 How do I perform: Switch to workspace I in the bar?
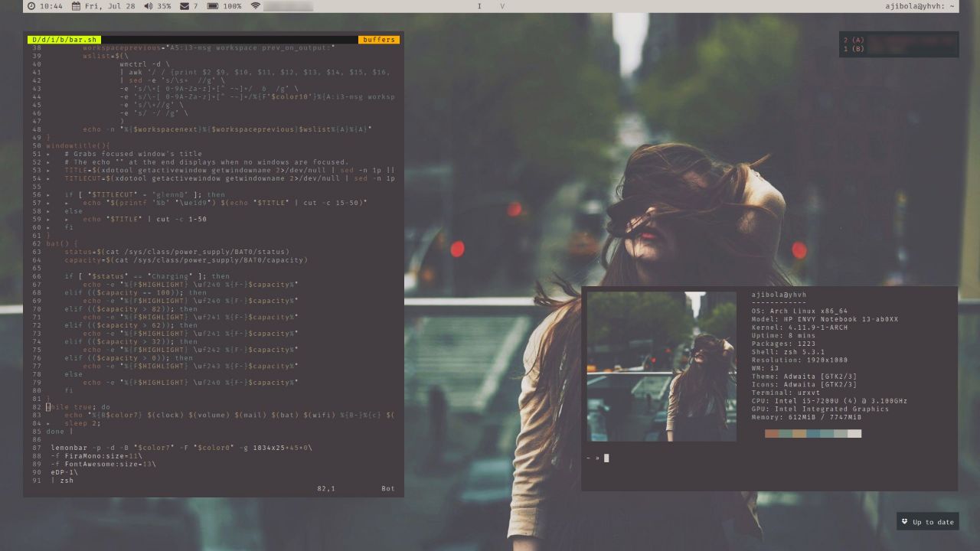[480, 6]
